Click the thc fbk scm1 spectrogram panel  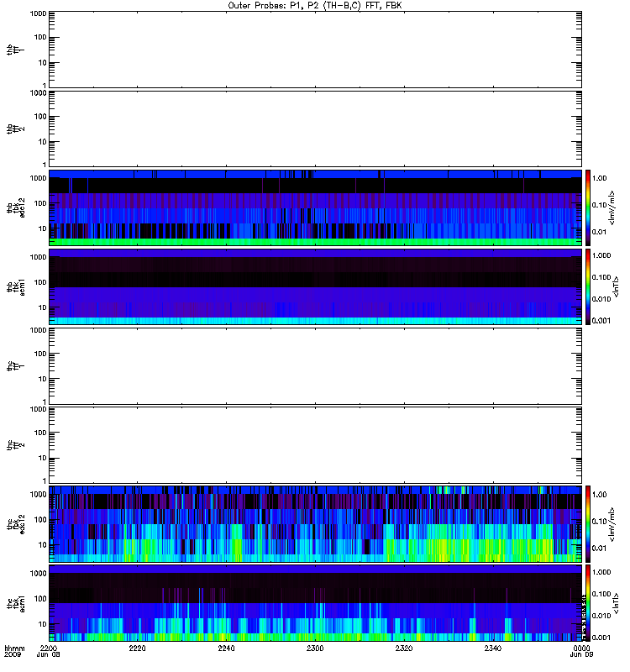315,603
